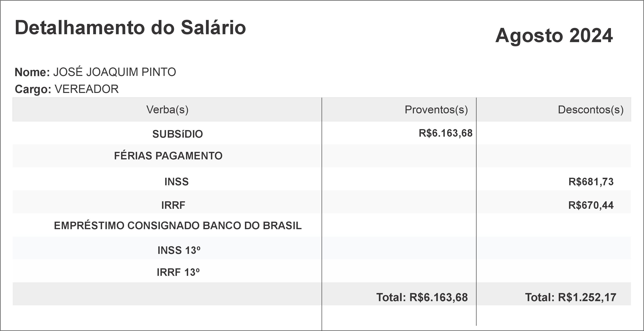Click the "IRRF 13º" row label
Image resolution: width=644 pixels, height=331 pixels.
coord(178,272)
